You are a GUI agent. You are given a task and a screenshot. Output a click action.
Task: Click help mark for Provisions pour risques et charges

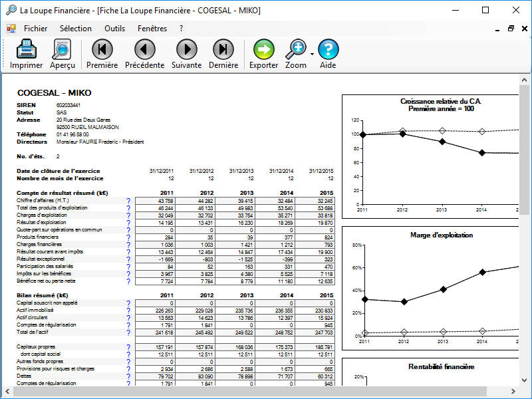[x=128, y=369]
